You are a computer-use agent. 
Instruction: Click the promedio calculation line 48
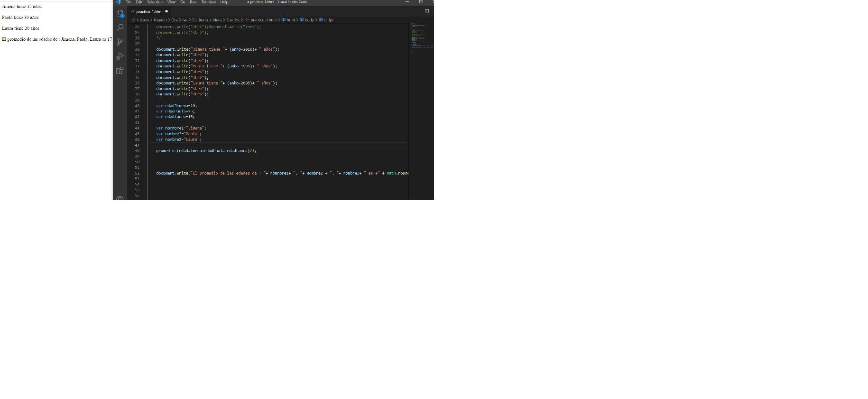pos(206,150)
